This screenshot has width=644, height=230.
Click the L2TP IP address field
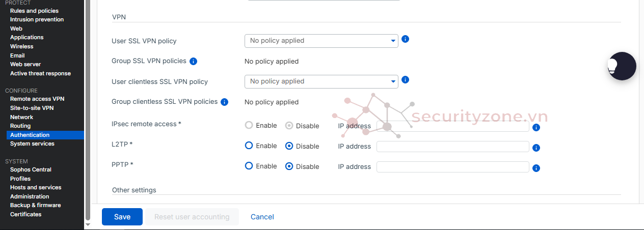(x=452, y=147)
